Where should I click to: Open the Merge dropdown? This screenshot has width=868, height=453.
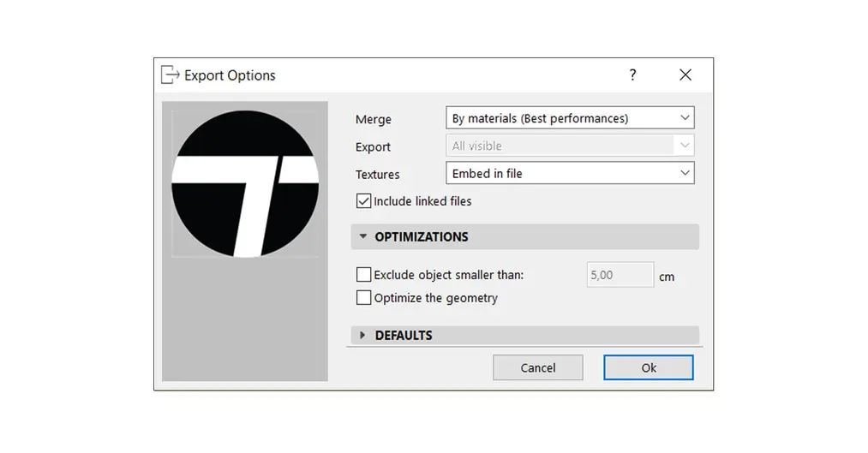tap(570, 118)
